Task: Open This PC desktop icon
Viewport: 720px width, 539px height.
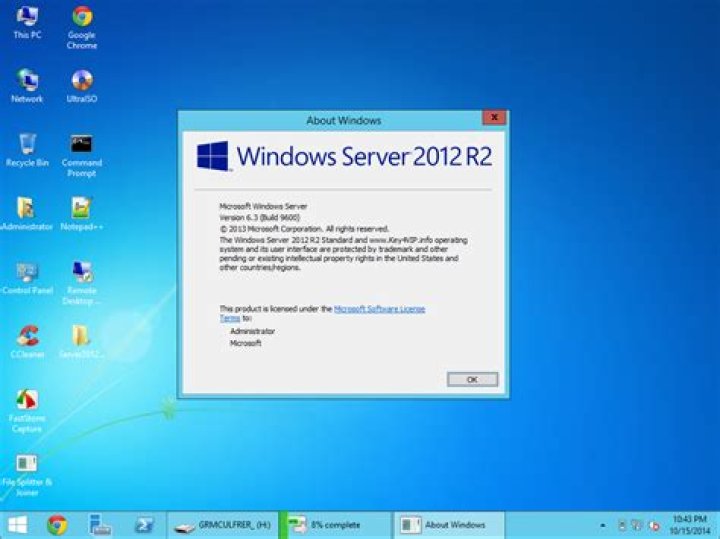Action: 27,22
